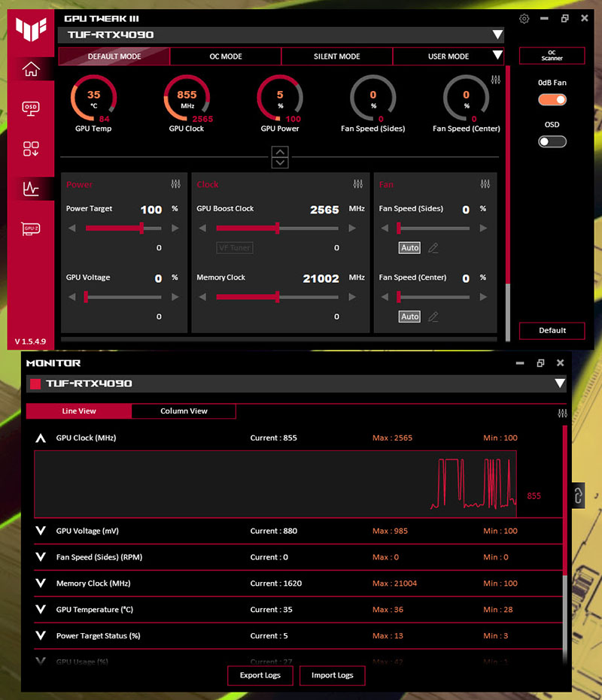Increase GPU Voltage with right arrow
This screenshot has width=602, height=700.
(x=175, y=297)
